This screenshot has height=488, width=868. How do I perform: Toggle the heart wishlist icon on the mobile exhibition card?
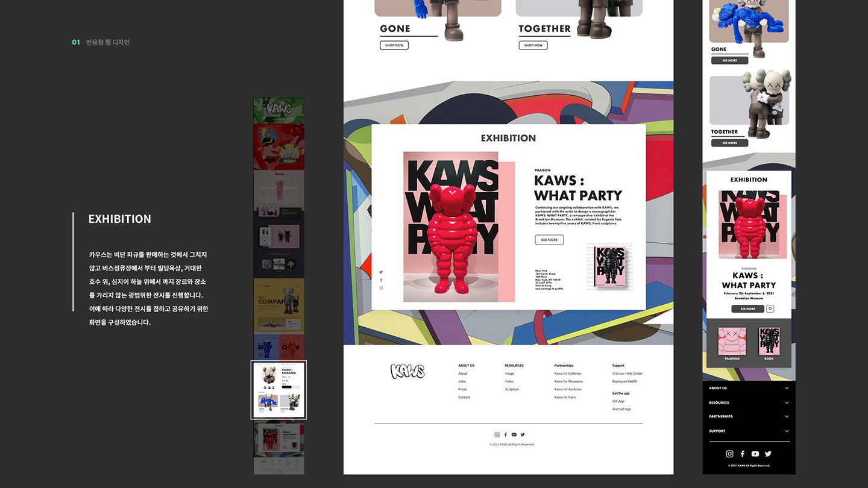pos(770,308)
